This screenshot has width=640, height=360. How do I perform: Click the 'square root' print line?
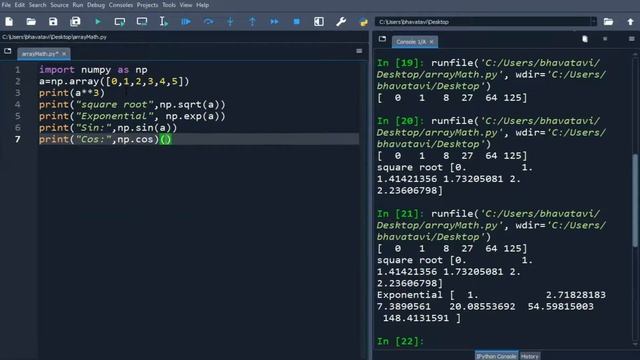132,104
